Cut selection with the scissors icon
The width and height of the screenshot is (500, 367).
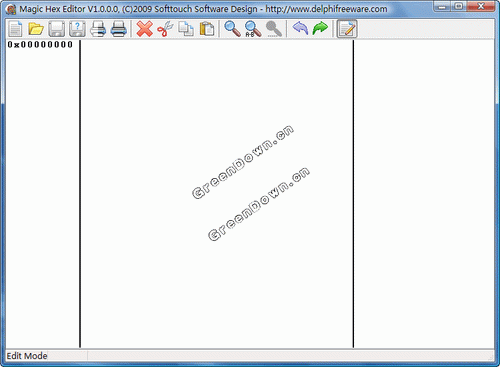point(165,29)
